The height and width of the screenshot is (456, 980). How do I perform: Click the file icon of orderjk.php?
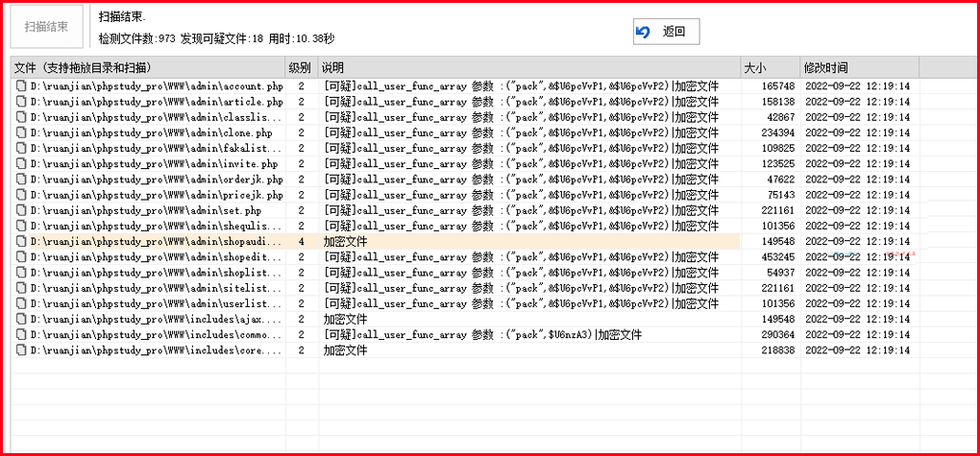coord(20,180)
